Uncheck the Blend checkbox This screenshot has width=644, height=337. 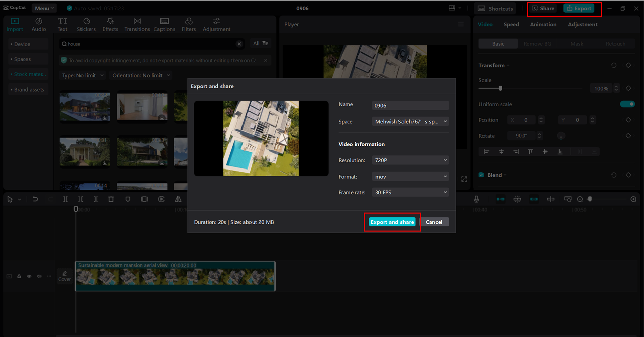point(481,175)
